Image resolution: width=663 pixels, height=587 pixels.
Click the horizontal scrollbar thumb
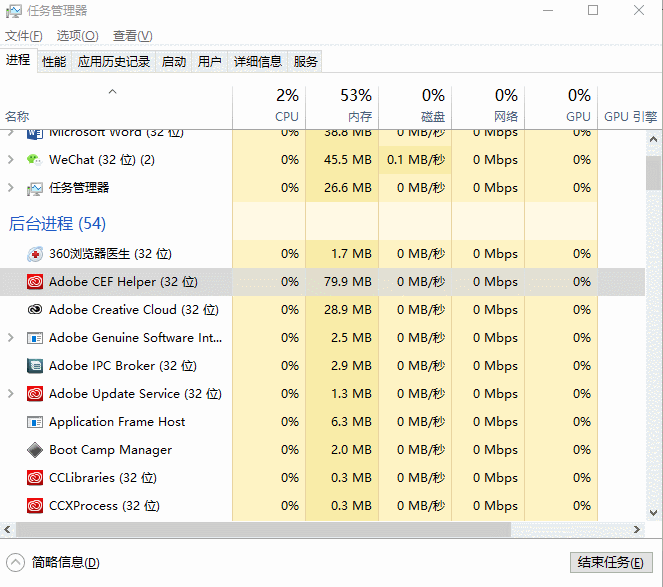263,529
